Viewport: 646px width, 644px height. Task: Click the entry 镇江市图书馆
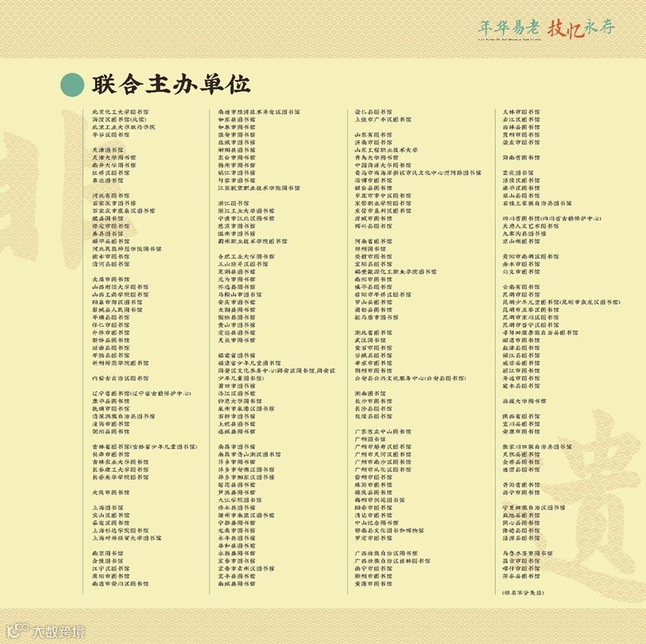pyautogui.click(x=237, y=173)
